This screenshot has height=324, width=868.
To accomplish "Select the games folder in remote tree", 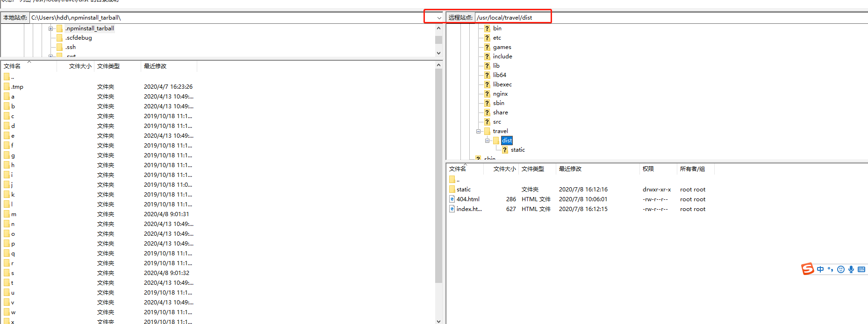I will pos(502,47).
